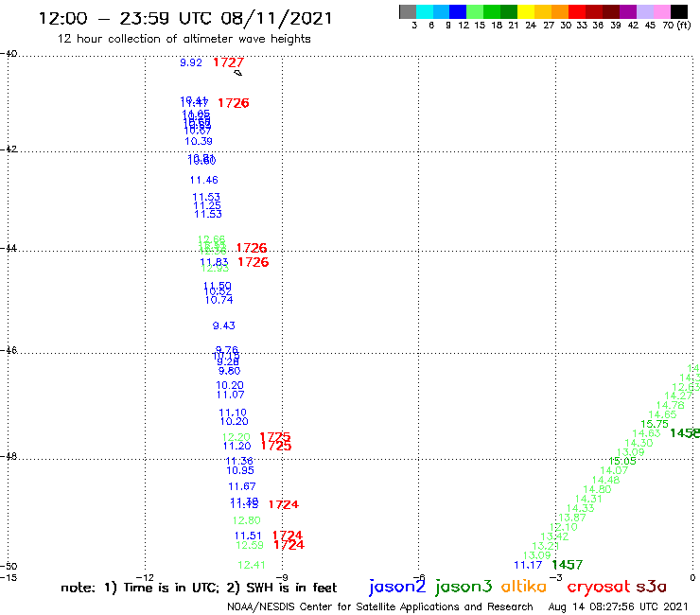The height and width of the screenshot is (615, 700).
Task: Select the wave height value 11.10
Action: click(x=233, y=413)
